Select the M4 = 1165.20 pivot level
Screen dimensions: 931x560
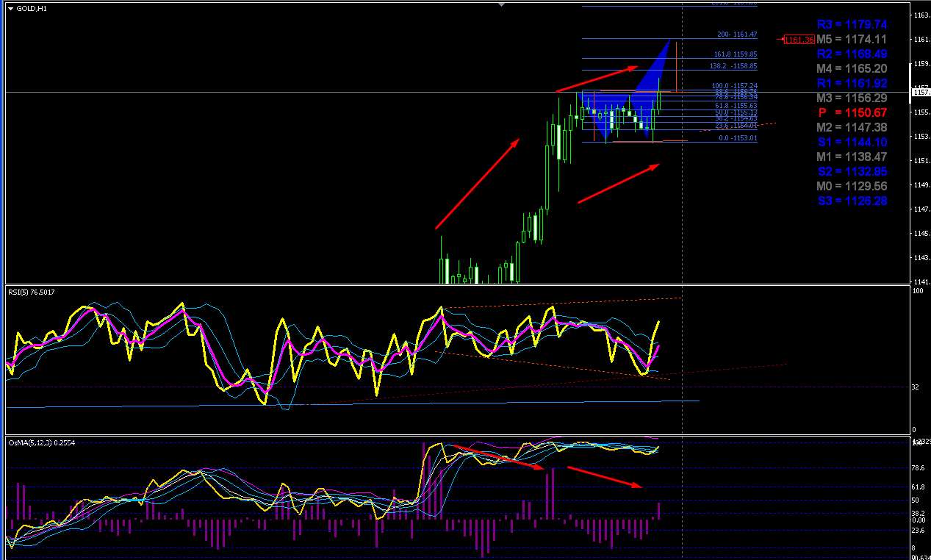tap(852, 68)
